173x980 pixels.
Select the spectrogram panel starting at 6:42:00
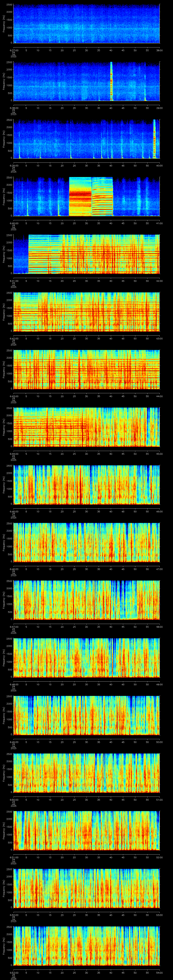tap(87, 312)
